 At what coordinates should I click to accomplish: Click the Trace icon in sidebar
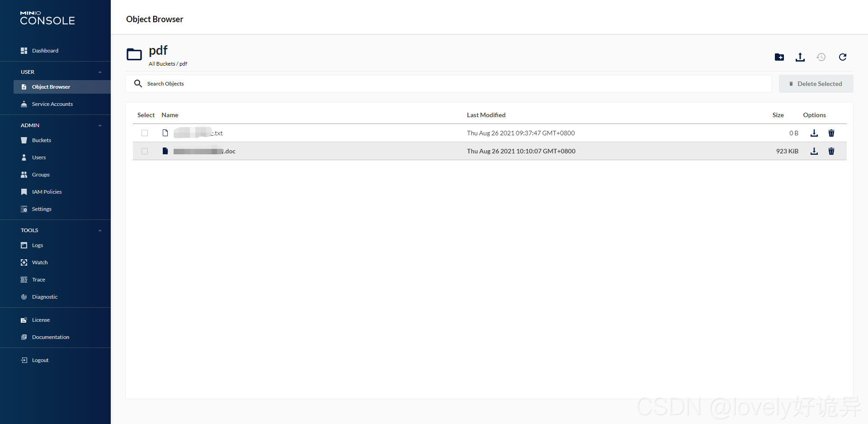24,280
